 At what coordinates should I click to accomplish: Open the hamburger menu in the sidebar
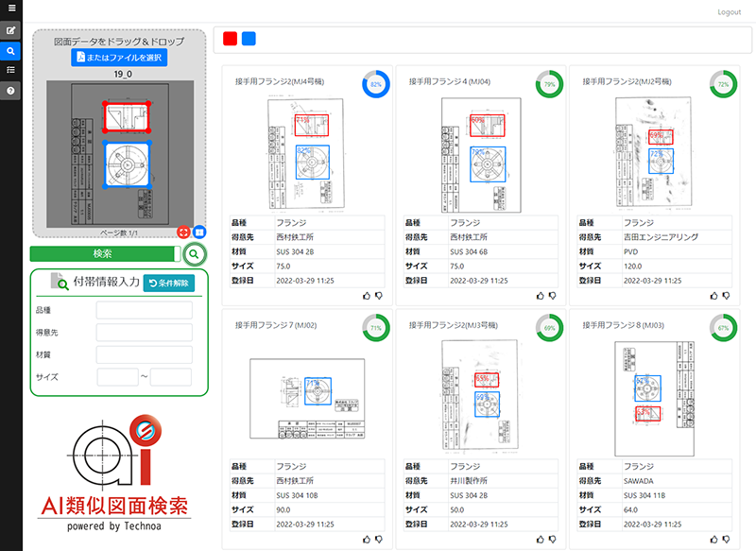point(11,8)
